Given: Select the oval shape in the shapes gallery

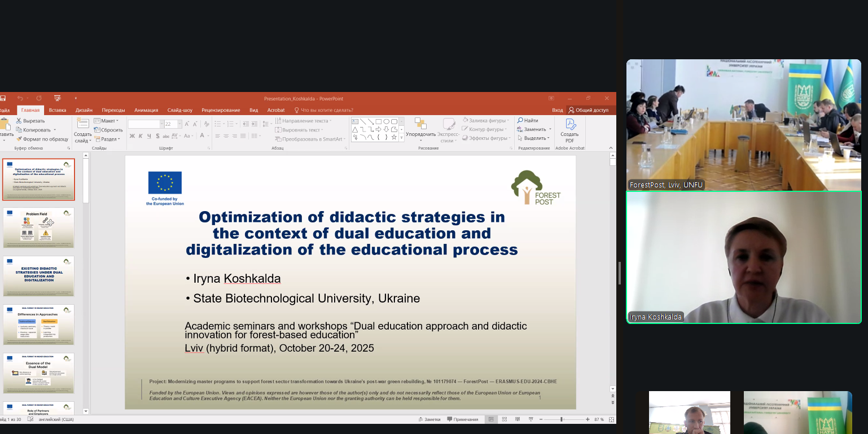Looking at the screenshot, I should click(x=386, y=121).
